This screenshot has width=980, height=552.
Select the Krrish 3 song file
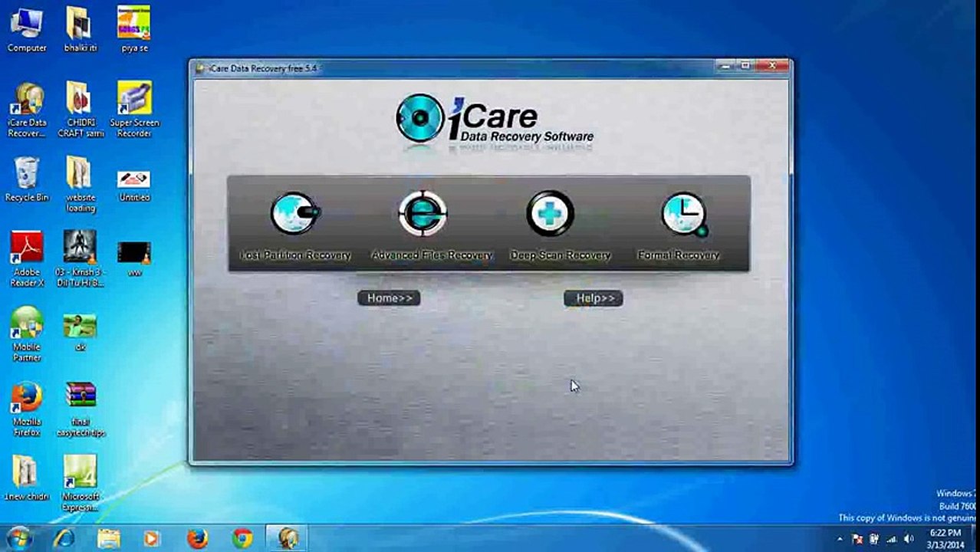coord(80,259)
